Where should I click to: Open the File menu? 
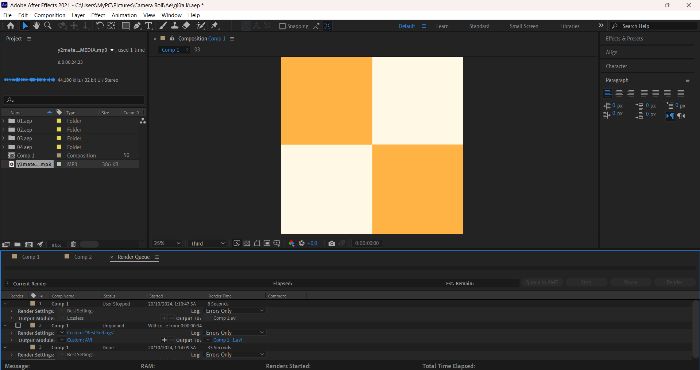coord(7,15)
